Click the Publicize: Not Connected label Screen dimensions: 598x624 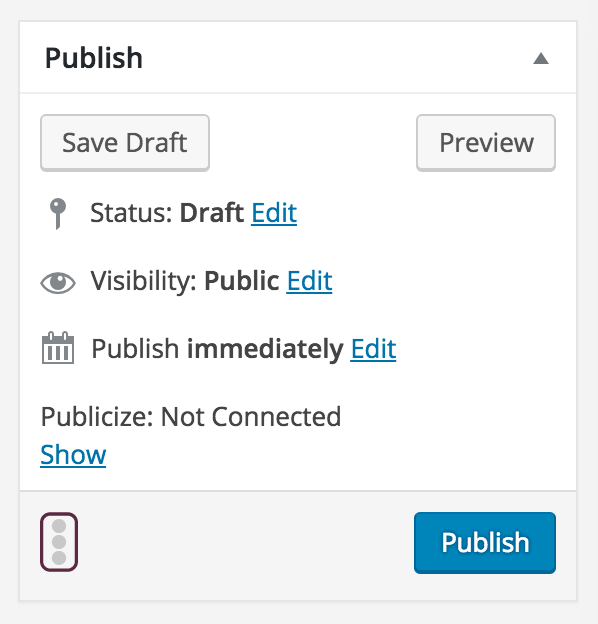click(x=191, y=417)
